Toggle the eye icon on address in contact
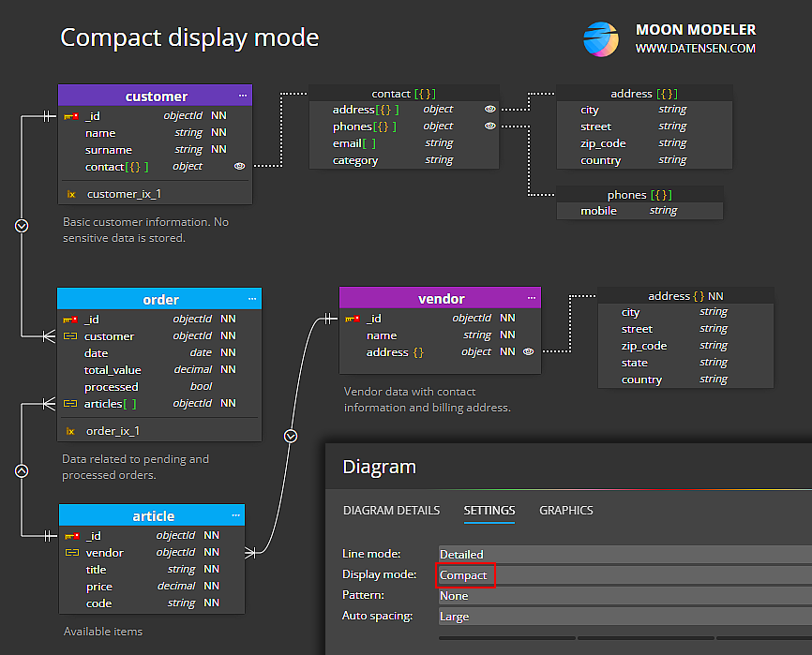 pyautogui.click(x=489, y=109)
